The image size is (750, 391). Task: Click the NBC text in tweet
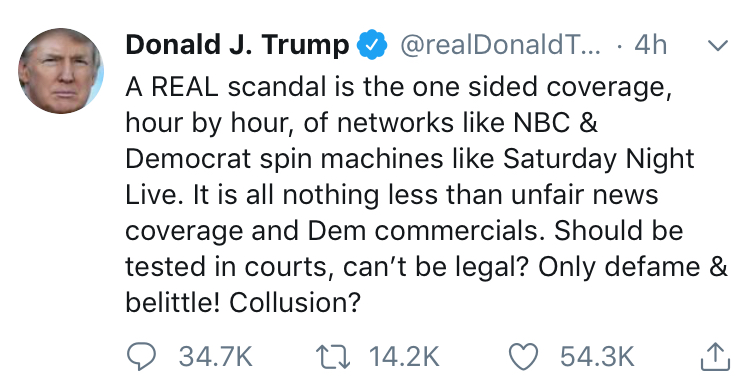(541, 123)
